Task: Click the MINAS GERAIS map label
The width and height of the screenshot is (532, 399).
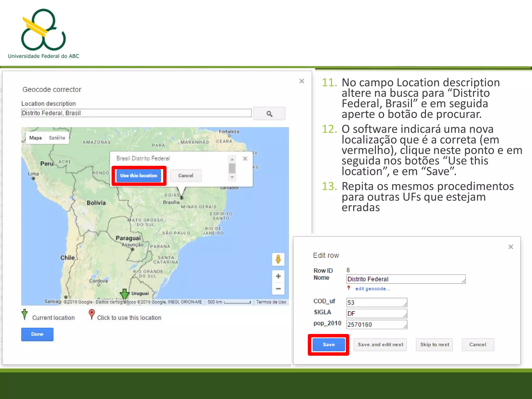Action: (x=199, y=207)
